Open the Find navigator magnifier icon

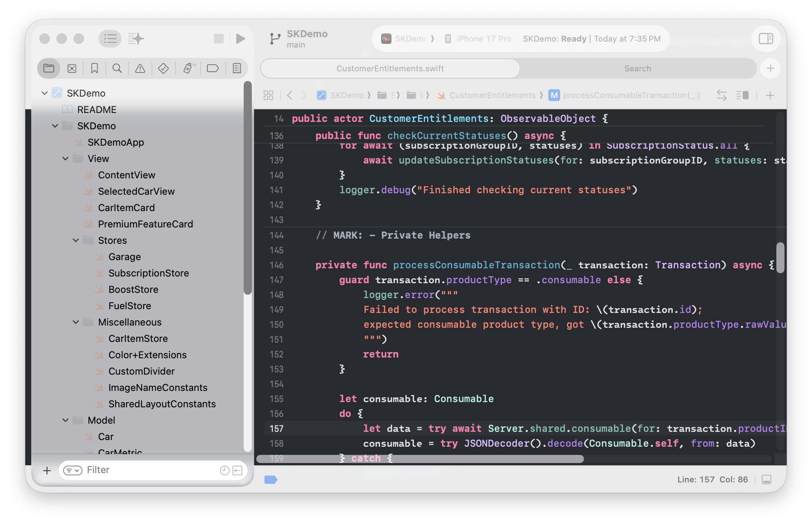117,68
